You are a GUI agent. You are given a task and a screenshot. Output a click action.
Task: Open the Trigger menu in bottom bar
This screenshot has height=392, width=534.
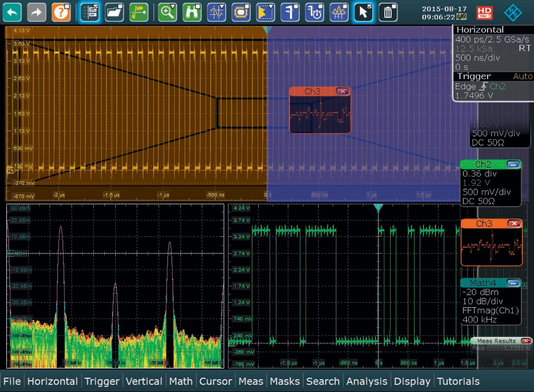click(x=102, y=381)
